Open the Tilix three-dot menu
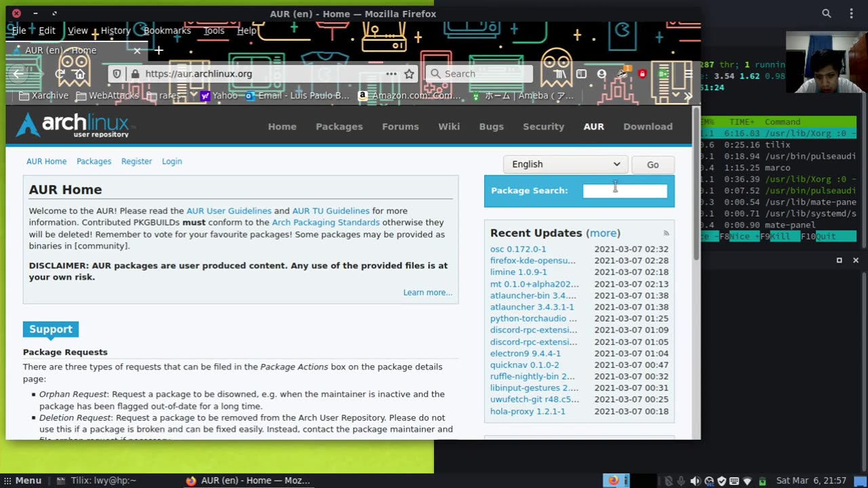 852,14
